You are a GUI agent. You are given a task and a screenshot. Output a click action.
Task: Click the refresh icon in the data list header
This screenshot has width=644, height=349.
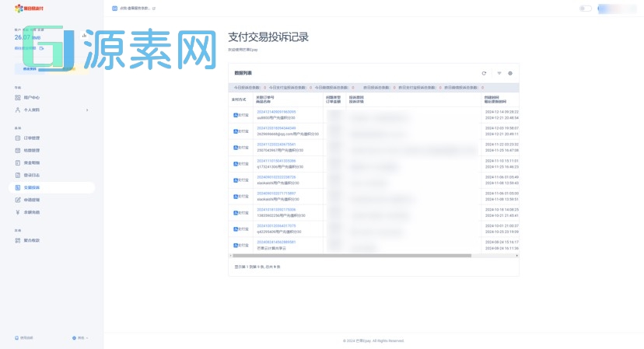tap(484, 73)
